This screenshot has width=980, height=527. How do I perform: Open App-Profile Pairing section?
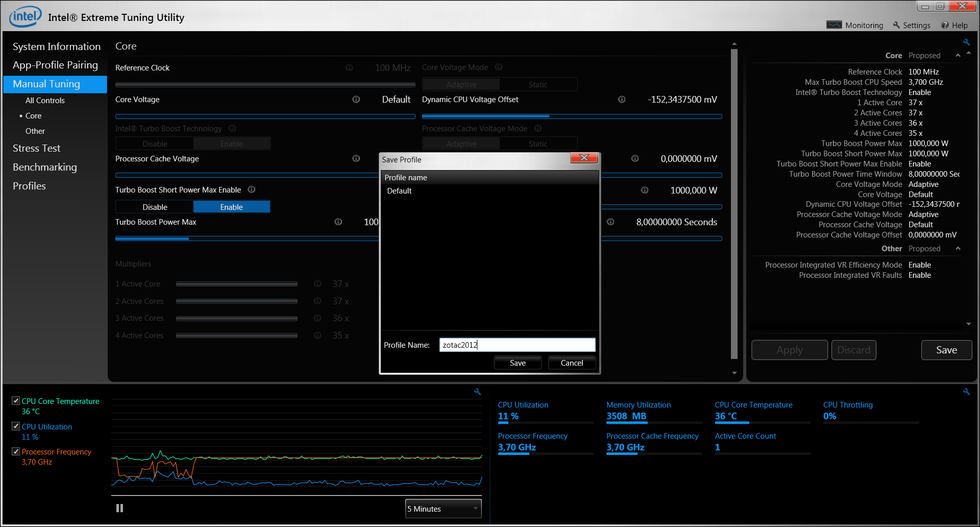55,65
